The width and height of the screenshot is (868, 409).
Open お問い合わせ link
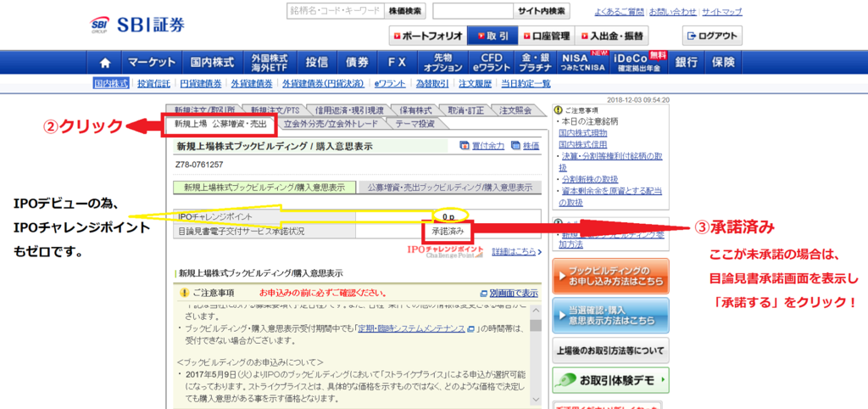pyautogui.click(x=673, y=11)
